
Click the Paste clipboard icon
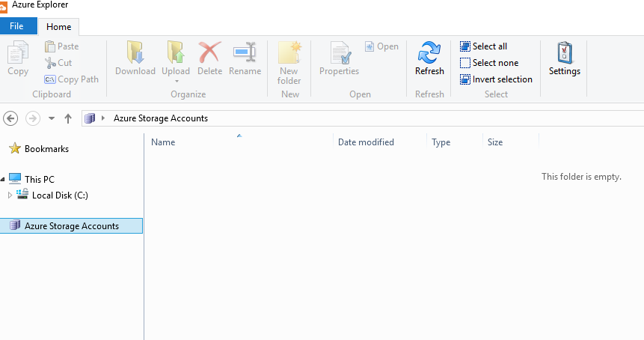click(49, 46)
